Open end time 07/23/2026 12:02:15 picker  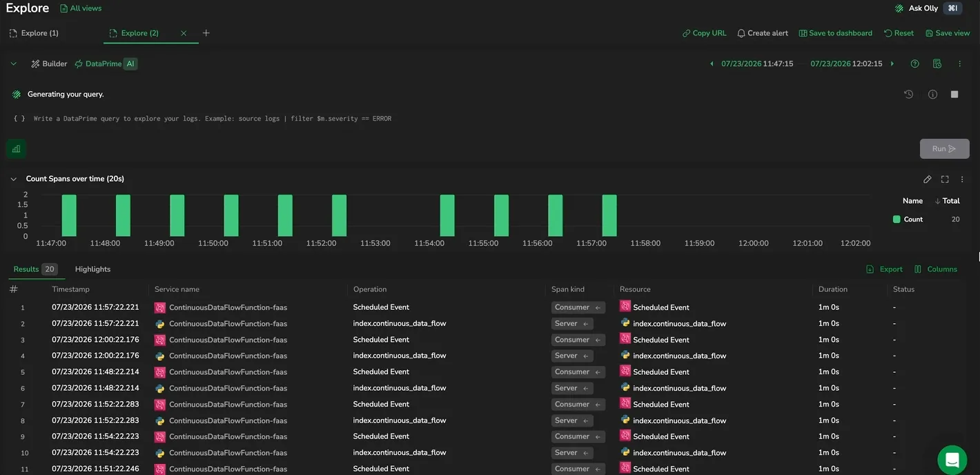[x=846, y=64]
